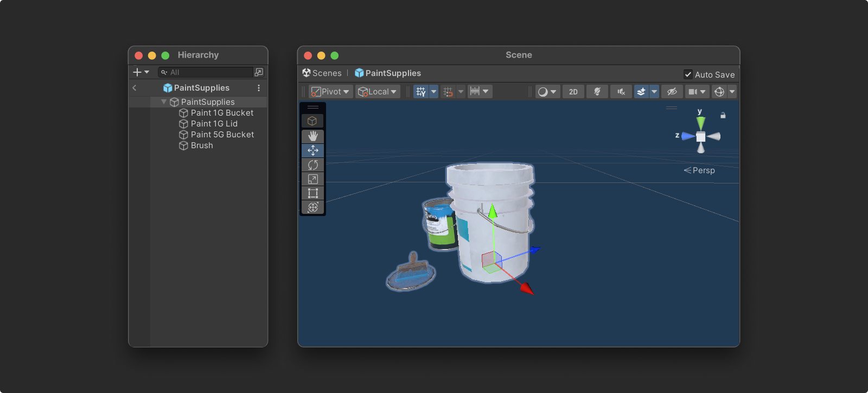Viewport: 868px width, 393px height.
Task: Toggle hidden objects scene visibility
Action: tap(672, 92)
